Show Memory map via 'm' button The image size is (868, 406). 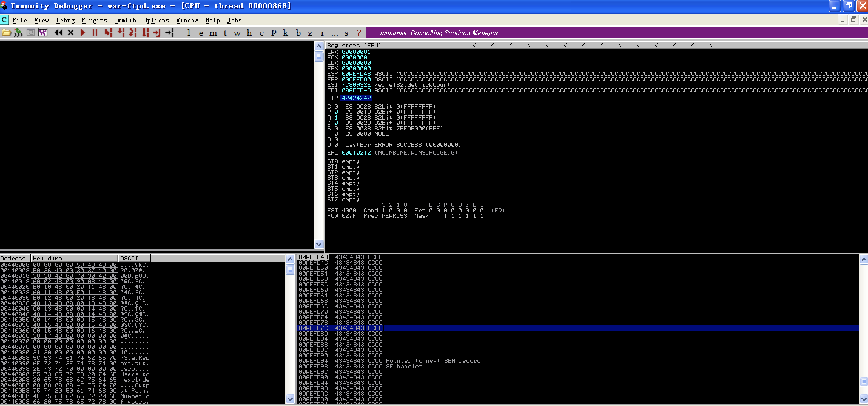(213, 33)
